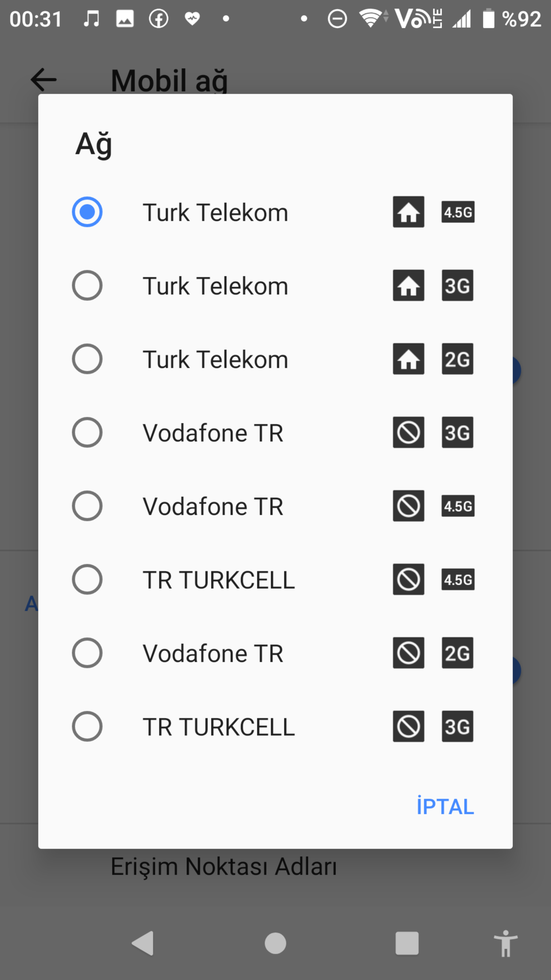The height and width of the screenshot is (980, 551).
Task: Tap the accessibility icon in navigation bar
Action: [x=505, y=944]
